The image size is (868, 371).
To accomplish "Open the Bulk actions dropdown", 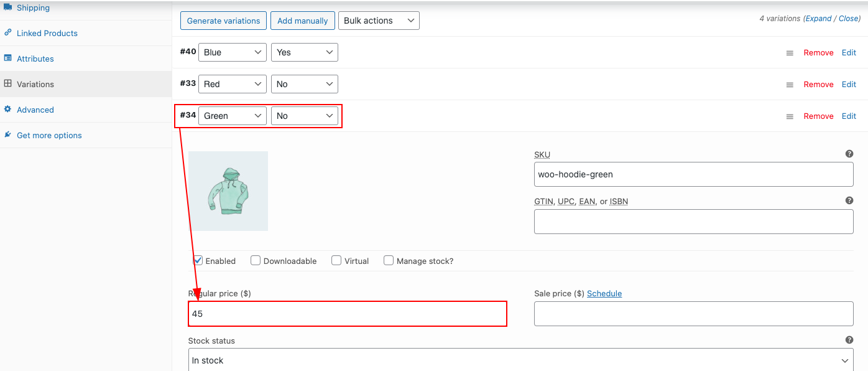I will pyautogui.click(x=379, y=21).
